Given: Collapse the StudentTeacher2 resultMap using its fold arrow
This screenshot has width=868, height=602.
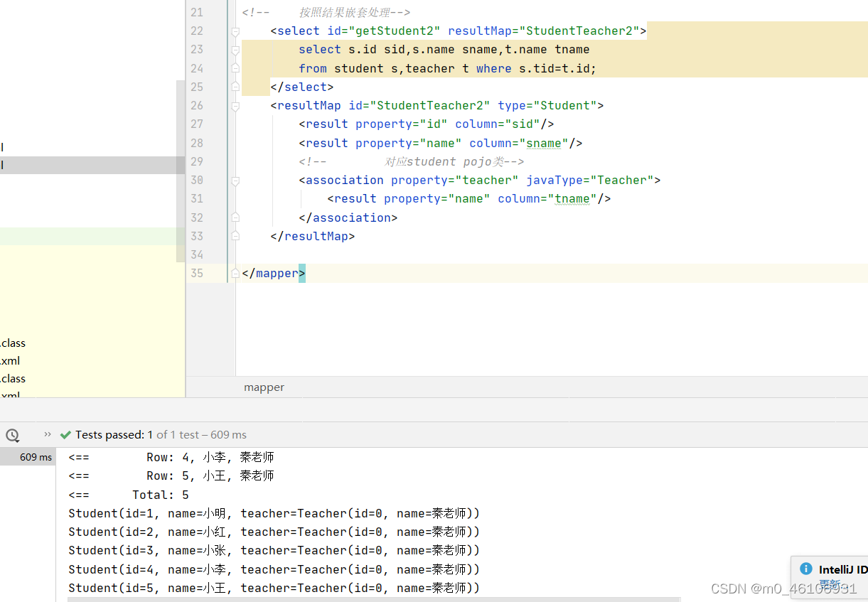Looking at the screenshot, I should pos(235,105).
